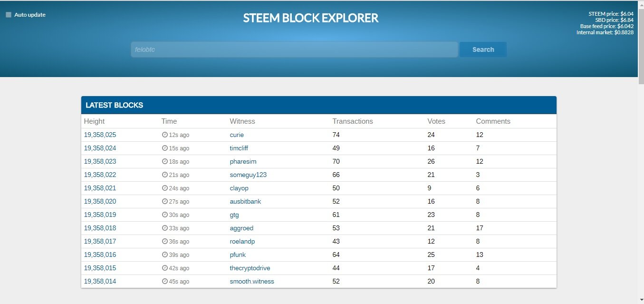Click clock icon beside 42s ago
The image size is (644, 304).
coord(165,268)
